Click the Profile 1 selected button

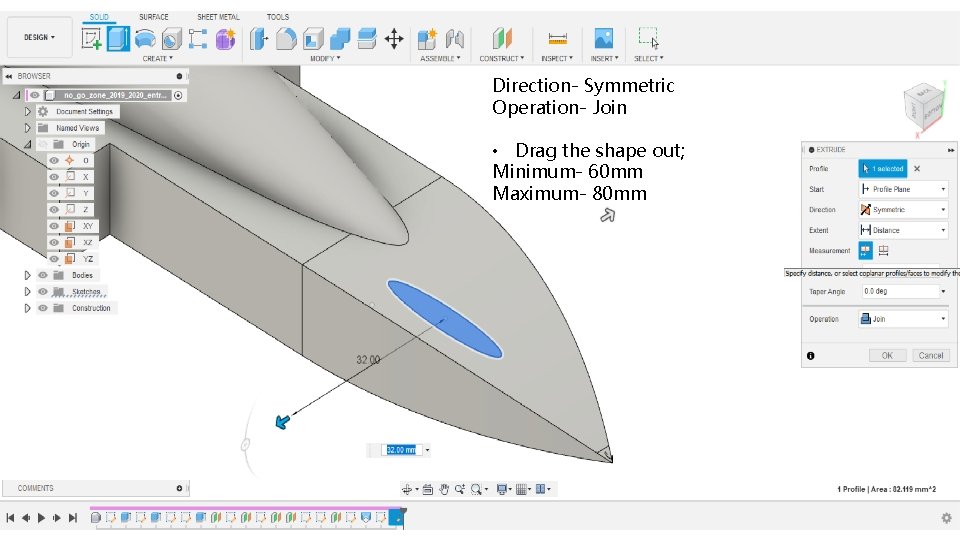tap(883, 168)
